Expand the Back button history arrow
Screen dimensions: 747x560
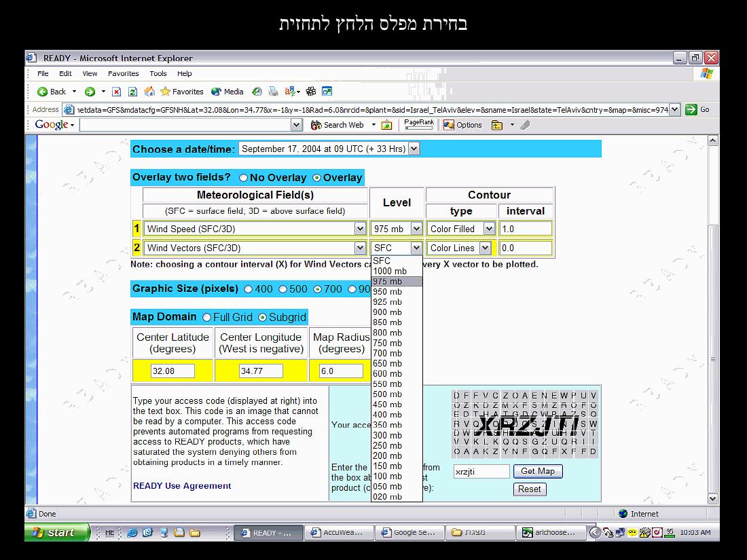74,92
